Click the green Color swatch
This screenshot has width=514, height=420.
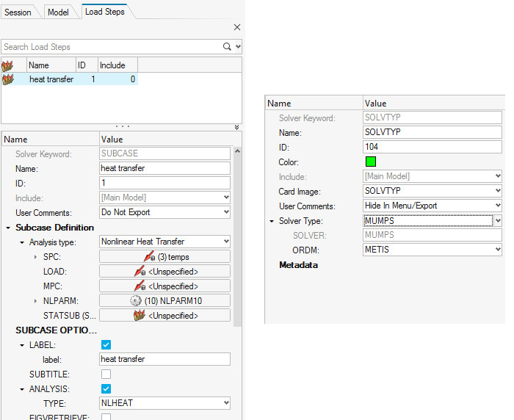point(371,162)
